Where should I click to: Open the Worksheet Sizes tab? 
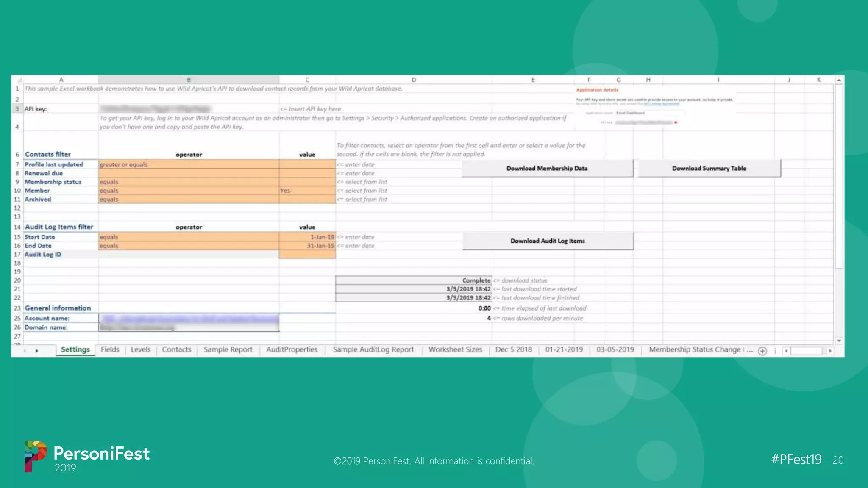[x=455, y=349]
